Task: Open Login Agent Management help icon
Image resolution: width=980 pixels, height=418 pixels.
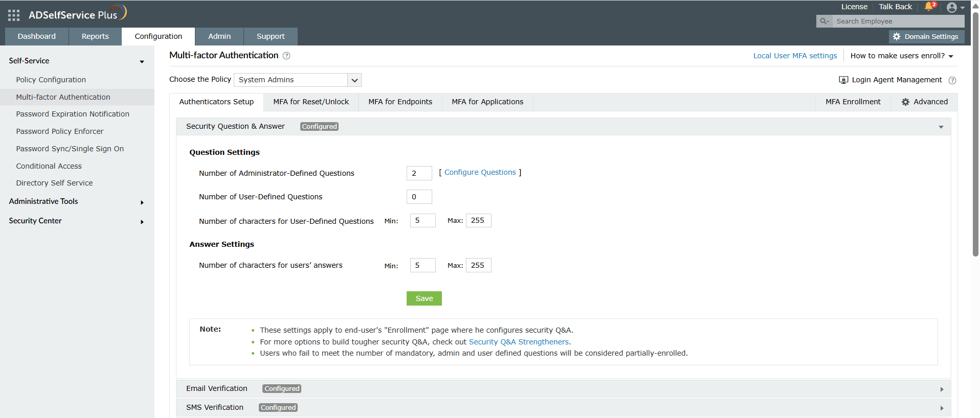Action: [952, 80]
